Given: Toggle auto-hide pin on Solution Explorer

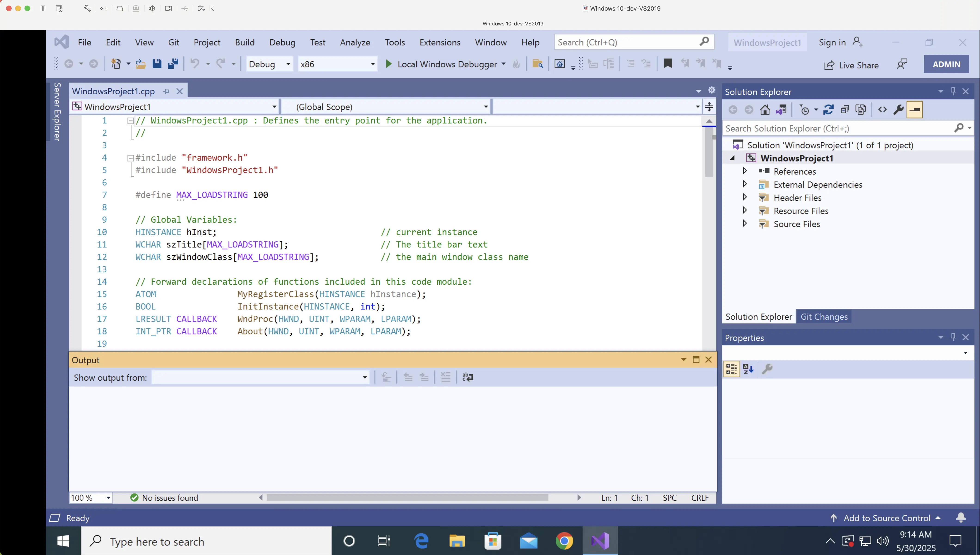Looking at the screenshot, I should pos(953,91).
